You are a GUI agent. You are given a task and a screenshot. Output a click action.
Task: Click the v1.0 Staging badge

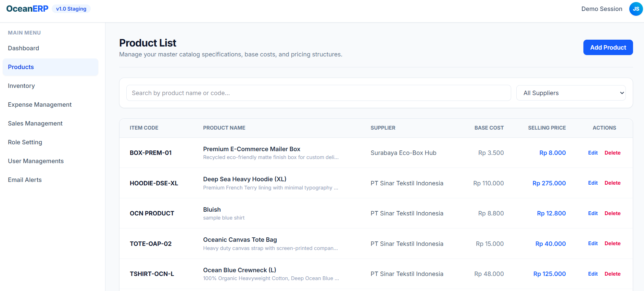click(x=71, y=9)
